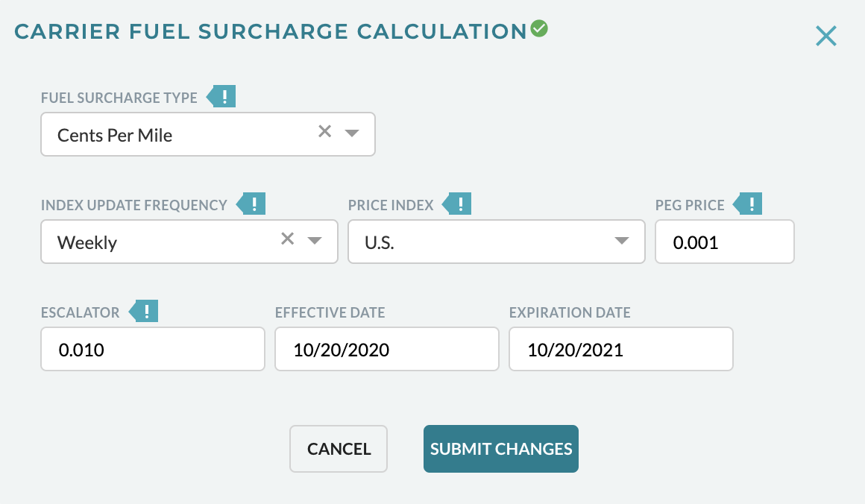Open the Price Index dropdown
This screenshot has height=504, width=865.
(621, 242)
